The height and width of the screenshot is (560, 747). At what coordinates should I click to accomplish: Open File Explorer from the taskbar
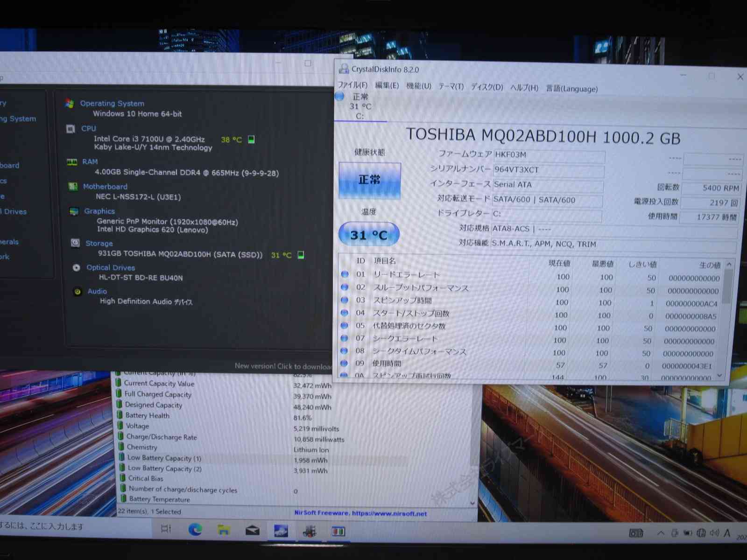[x=224, y=530]
